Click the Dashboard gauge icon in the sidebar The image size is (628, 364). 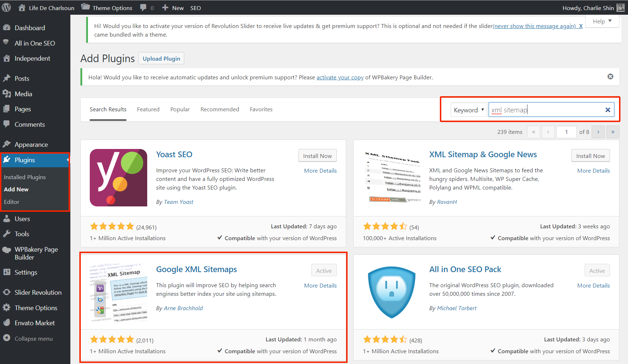(x=6, y=28)
